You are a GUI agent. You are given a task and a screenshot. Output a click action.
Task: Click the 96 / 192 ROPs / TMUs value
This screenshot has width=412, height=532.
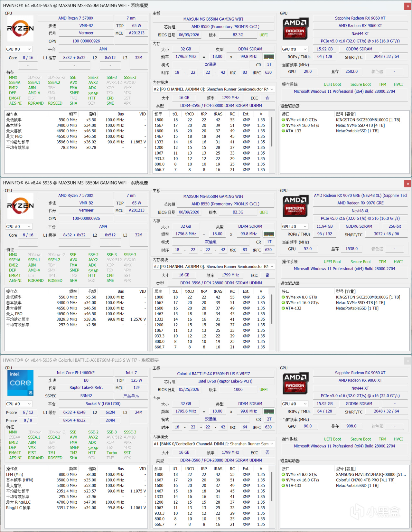click(324, 234)
